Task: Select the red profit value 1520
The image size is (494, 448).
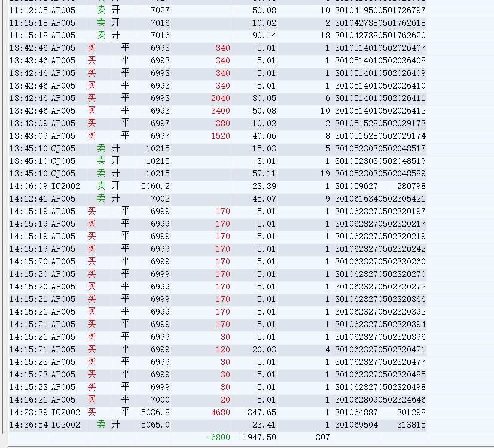Action: tap(221, 136)
